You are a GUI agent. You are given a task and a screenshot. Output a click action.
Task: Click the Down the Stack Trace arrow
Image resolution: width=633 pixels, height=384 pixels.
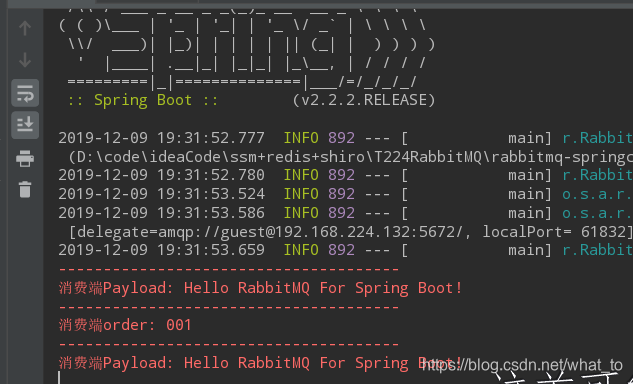[x=25, y=60]
